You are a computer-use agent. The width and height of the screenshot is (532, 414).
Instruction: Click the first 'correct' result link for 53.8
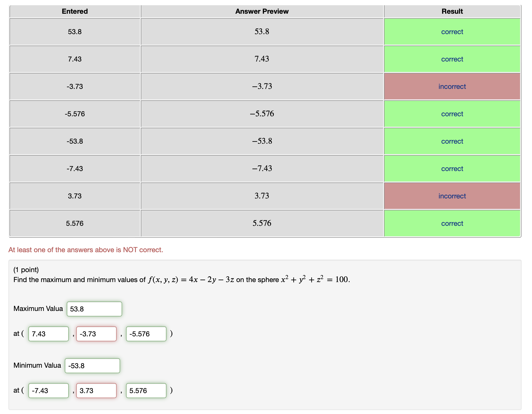coord(452,32)
